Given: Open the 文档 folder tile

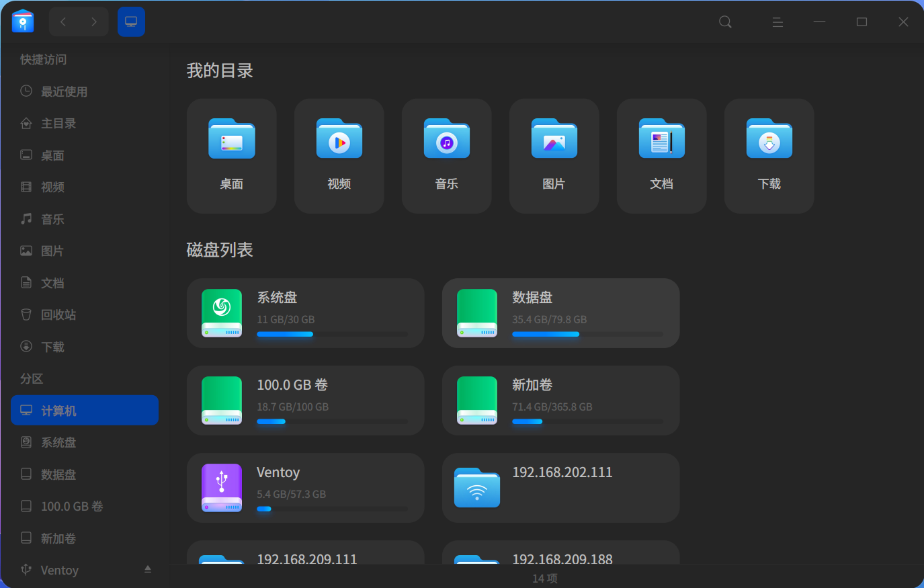Looking at the screenshot, I should click(x=662, y=156).
